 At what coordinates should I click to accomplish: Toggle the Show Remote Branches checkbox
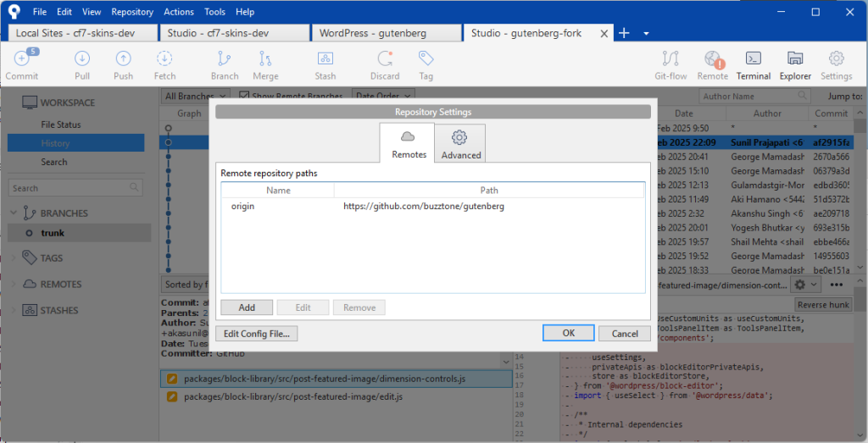pyautogui.click(x=245, y=97)
